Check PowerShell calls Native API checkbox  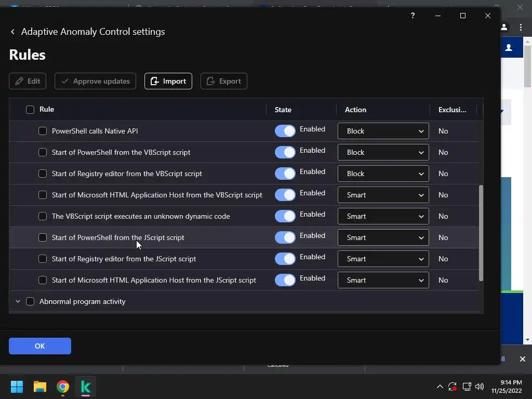coord(43,131)
